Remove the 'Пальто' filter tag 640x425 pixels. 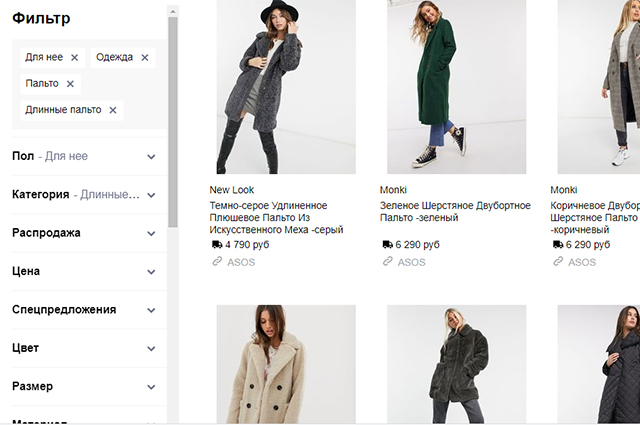[70, 84]
